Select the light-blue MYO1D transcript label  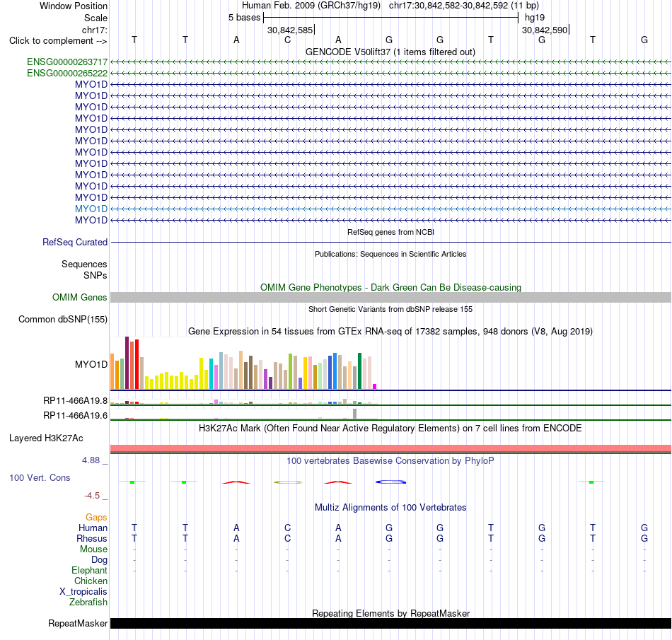[91, 209]
